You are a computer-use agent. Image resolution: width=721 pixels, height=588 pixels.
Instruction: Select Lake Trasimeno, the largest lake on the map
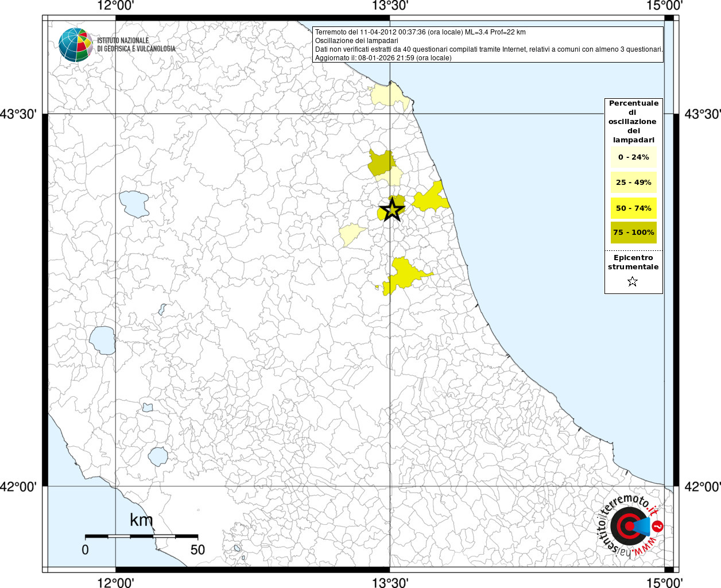[x=134, y=204]
